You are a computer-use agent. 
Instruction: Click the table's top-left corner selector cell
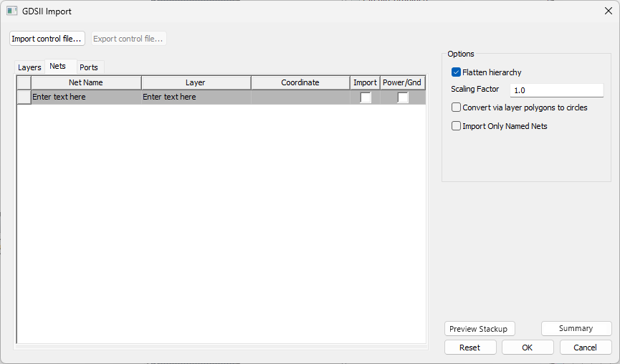24,82
